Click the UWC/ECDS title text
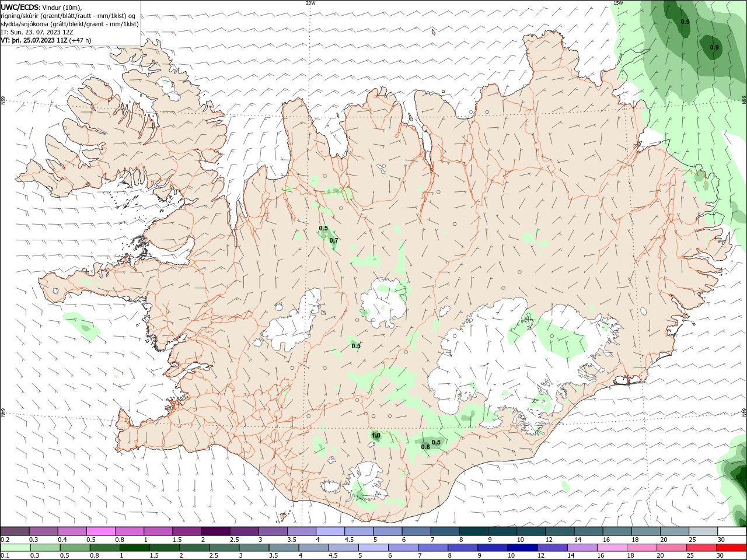 pos(20,7)
